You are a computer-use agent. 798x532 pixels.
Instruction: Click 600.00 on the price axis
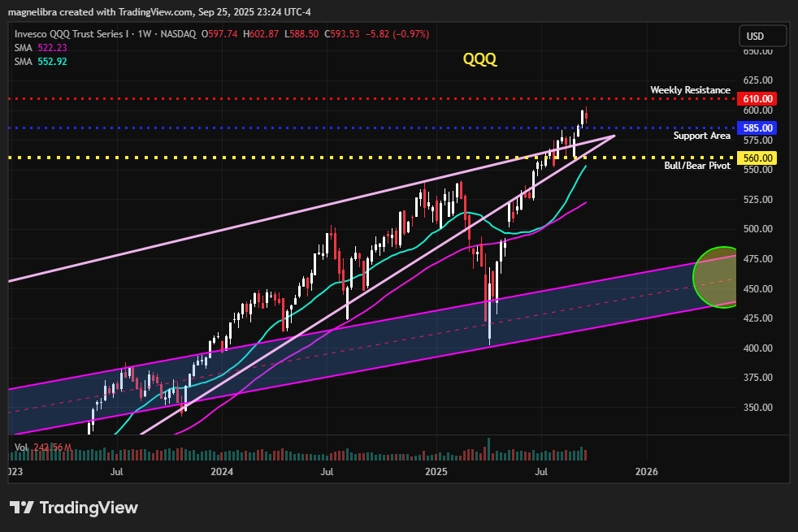click(758, 110)
